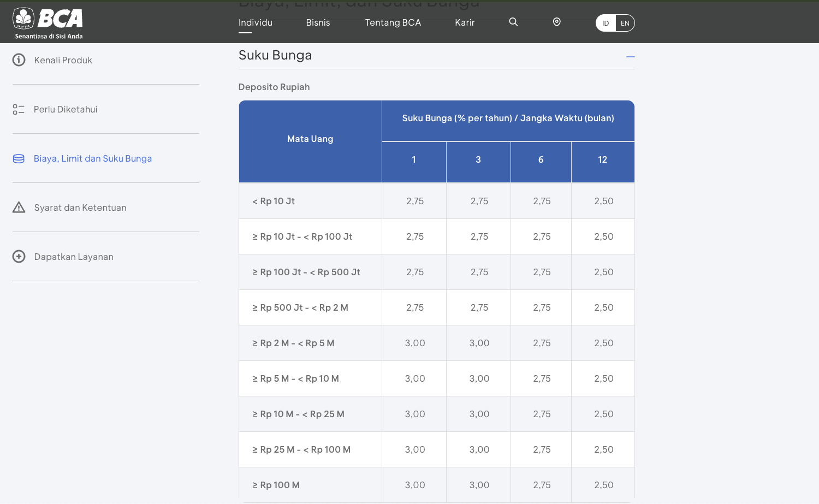This screenshot has height=504, width=819.
Task: Click the location pin icon
Action: click(x=556, y=22)
